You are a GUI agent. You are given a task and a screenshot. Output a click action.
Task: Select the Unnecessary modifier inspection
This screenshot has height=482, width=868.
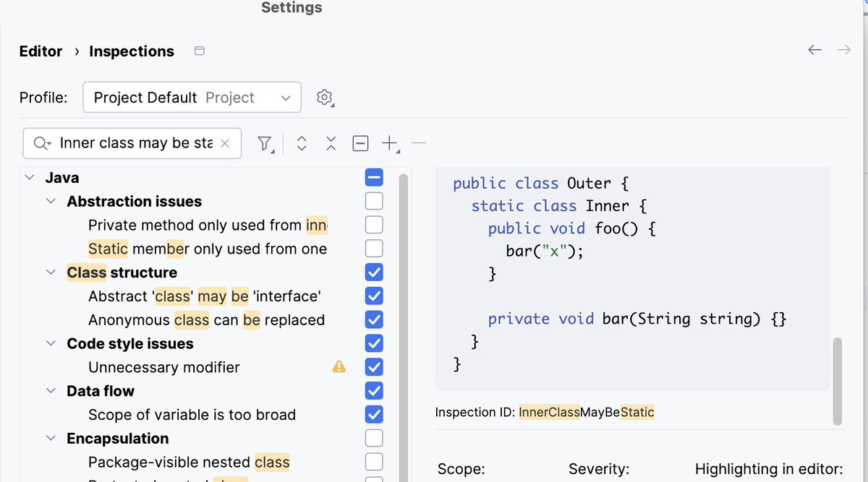click(164, 367)
